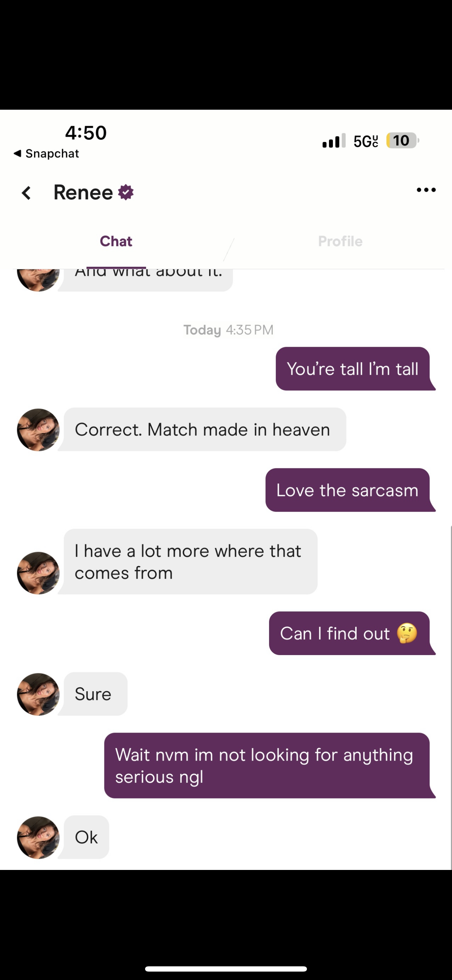The image size is (452, 980).
Task: Open the three-dot more options menu
Action: 426,190
